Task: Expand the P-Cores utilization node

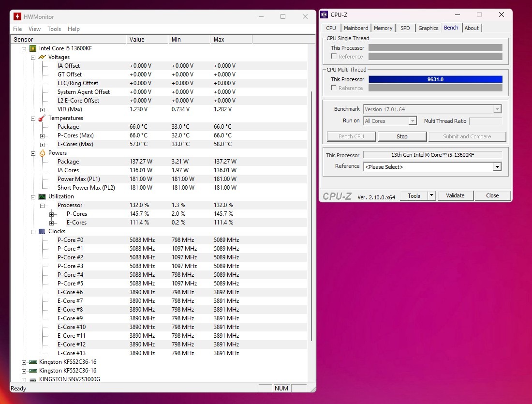Action: (52, 214)
